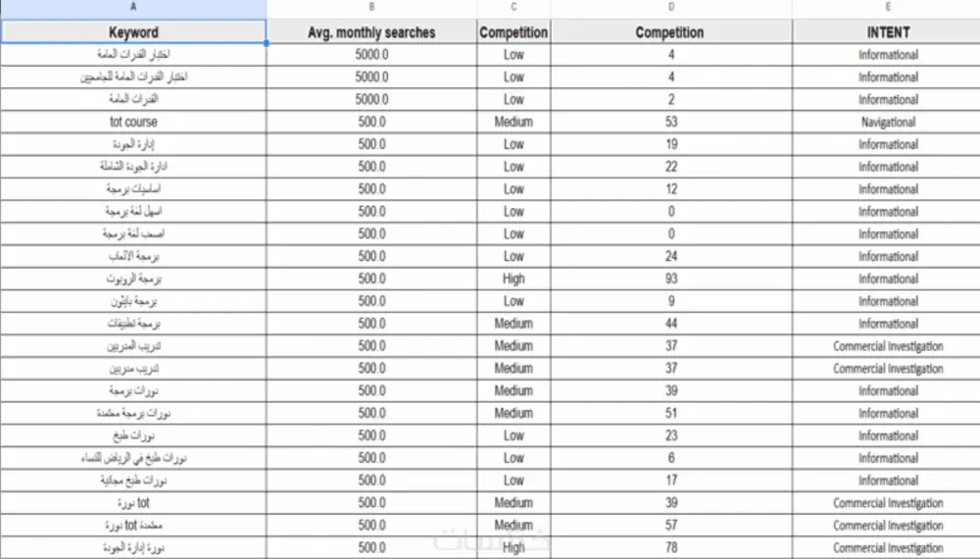Image resolution: width=980 pixels, height=559 pixels.
Task: Select the competition value 51 cell
Action: [x=671, y=413]
